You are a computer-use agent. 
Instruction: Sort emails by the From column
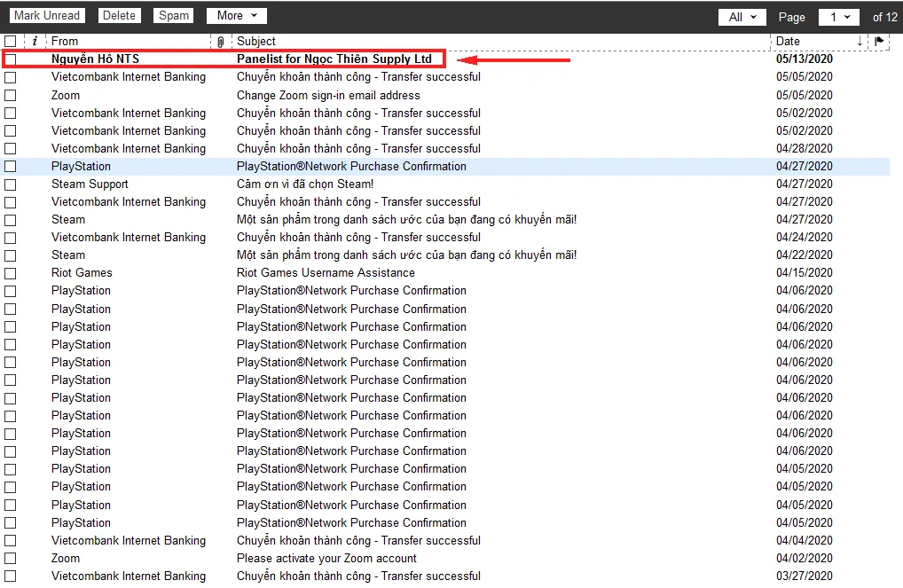[65, 41]
